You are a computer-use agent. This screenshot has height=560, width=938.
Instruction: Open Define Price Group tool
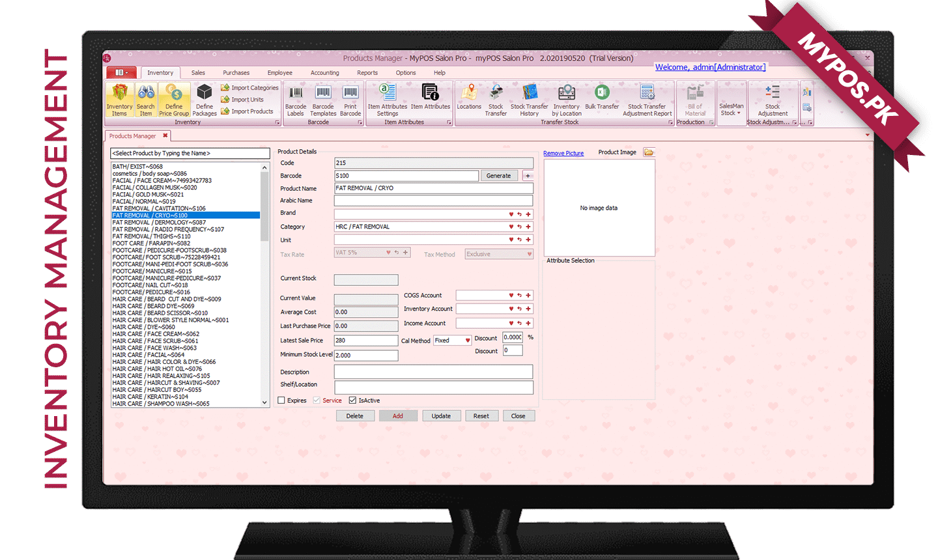click(x=174, y=100)
